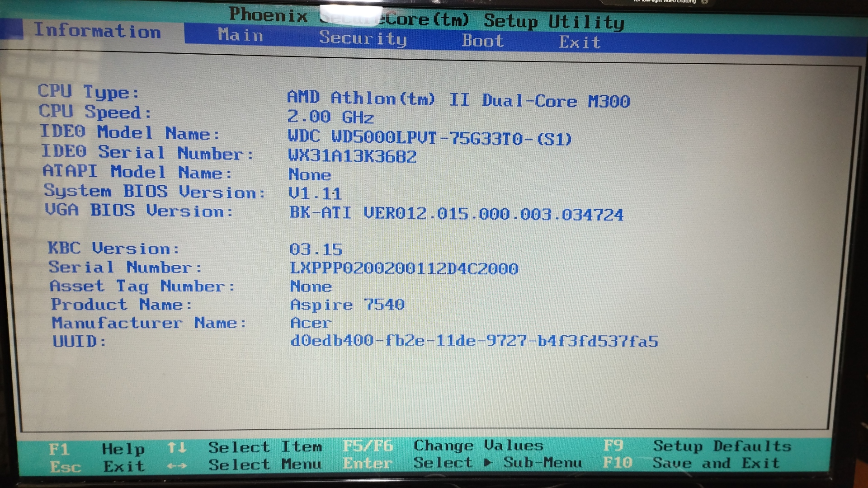This screenshot has width=868, height=488.
Task: Click the Save and Exit legend entry
Action: (716, 463)
